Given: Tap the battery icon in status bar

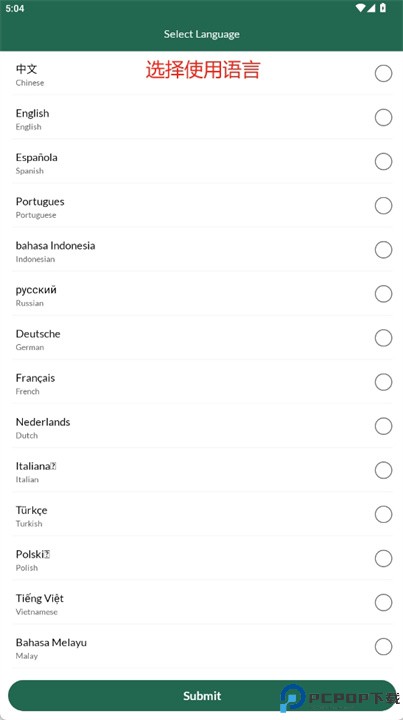Looking at the screenshot, I should point(383,8).
